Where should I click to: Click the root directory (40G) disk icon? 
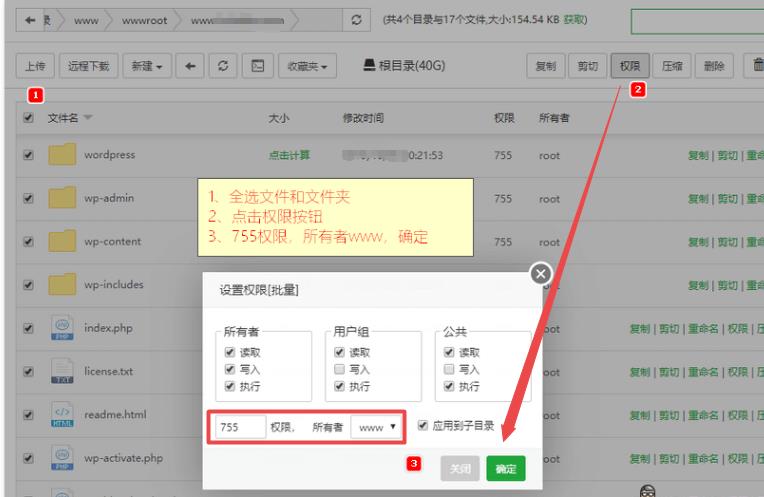(x=369, y=65)
